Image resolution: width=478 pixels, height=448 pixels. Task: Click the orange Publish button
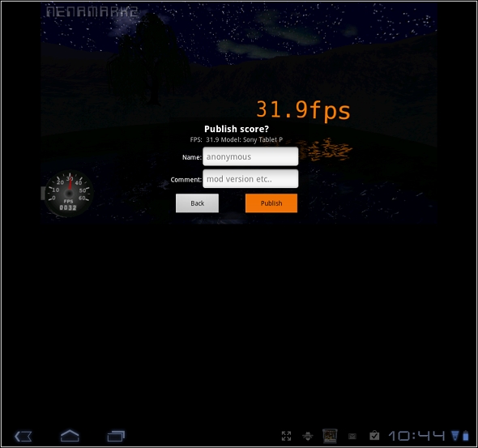click(x=271, y=203)
